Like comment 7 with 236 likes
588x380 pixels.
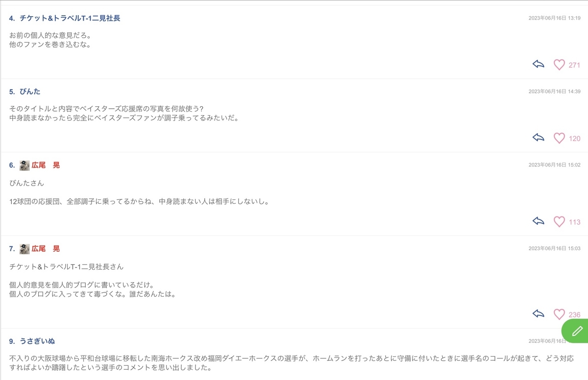coord(559,314)
